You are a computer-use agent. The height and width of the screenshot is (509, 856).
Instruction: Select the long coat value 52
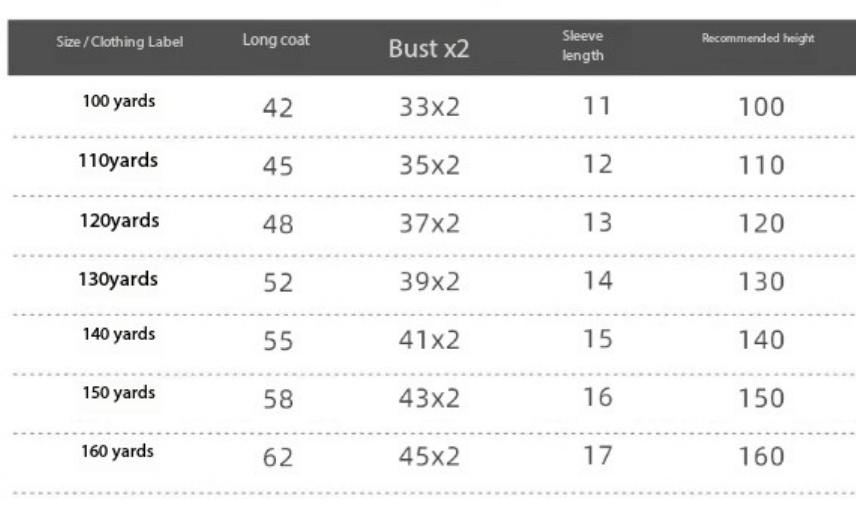tap(277, 282)
